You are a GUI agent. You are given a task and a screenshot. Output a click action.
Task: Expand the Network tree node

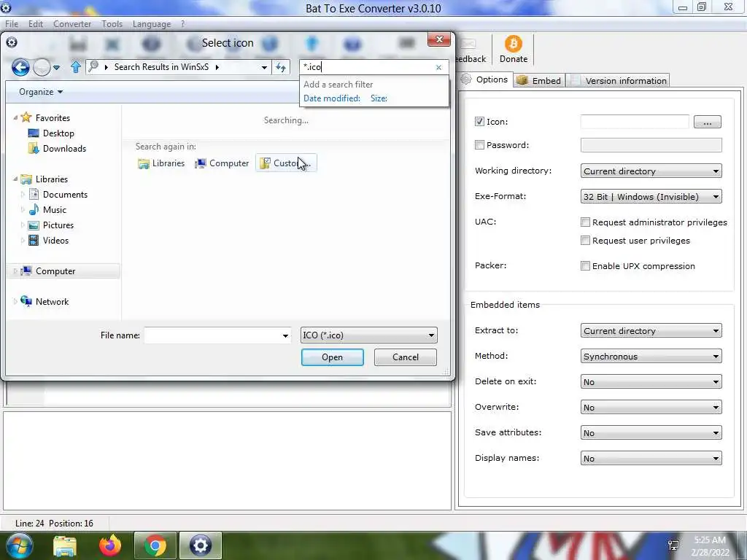(15, 301)
